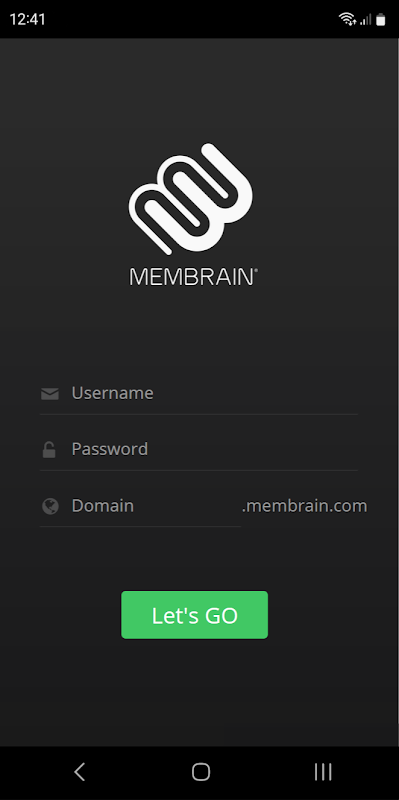Tap the 12:41 clock in status bar
The image size is (399, 800).
pos(28,19)
